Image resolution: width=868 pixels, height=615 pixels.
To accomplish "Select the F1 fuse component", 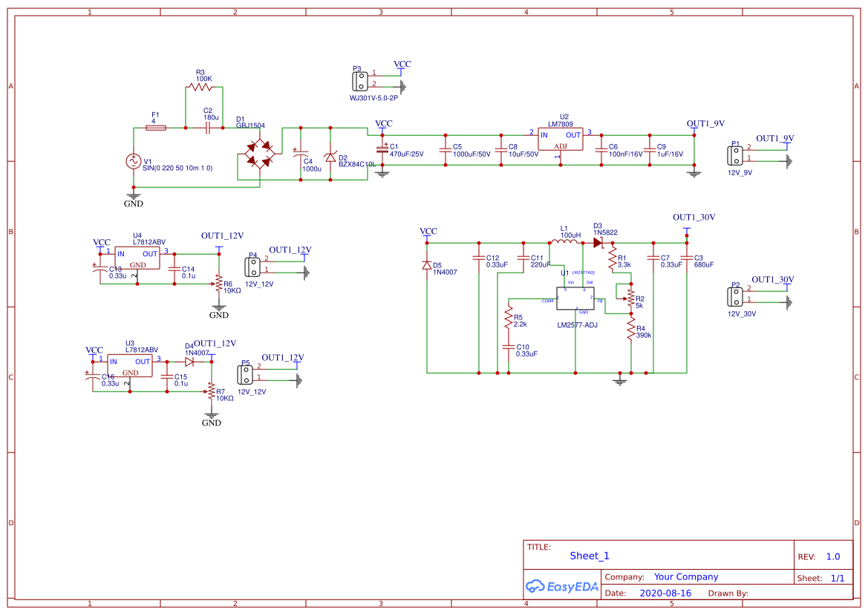I will click(x=155, y=128).
